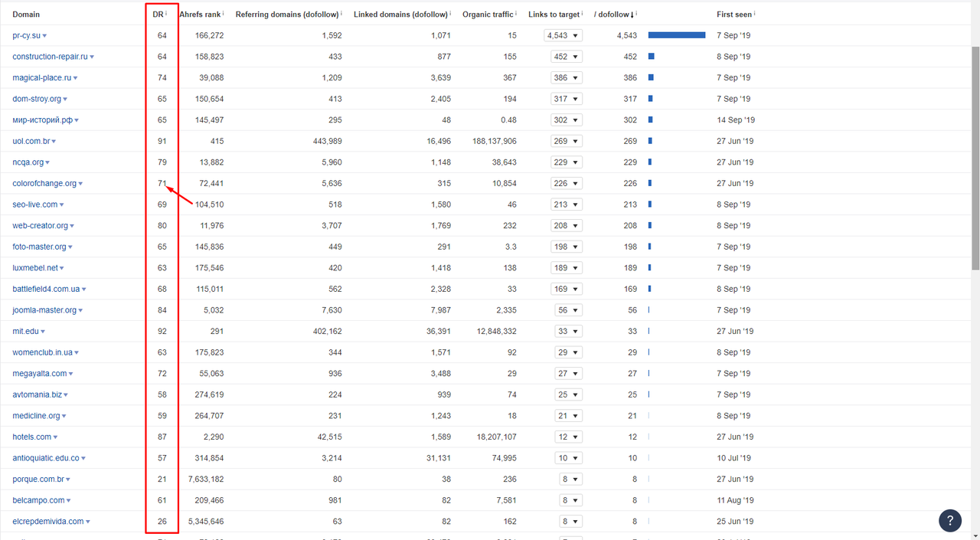Open construction-repair.ru domain link

50,57
